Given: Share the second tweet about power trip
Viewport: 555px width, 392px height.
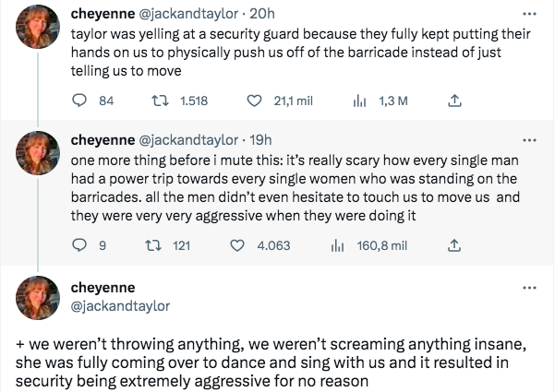Looking at the screenshot, I should (453, 245).
